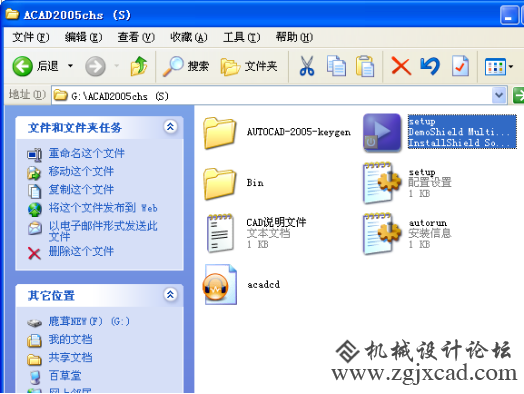The image size is (524, 394).
Task: Select the autorun 安装信息 file icon
Action: tap(382, 234)
